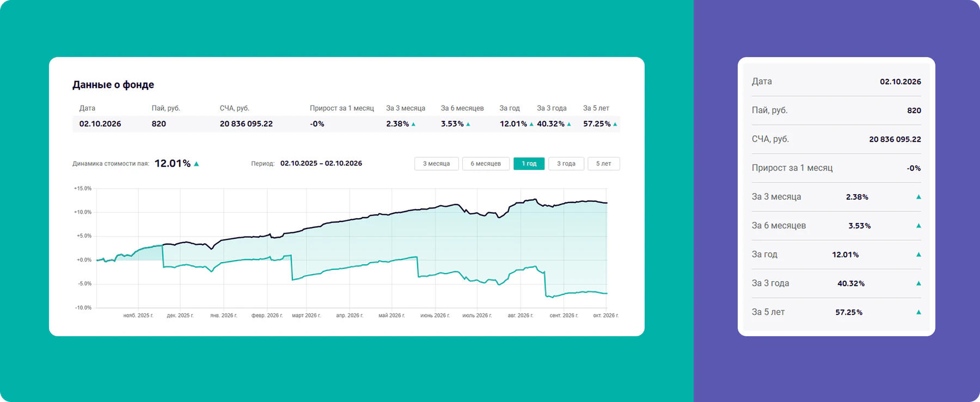Viewport: 980px width, 402px height.
Task: Click arrow in За 5 лет card row
Action: tap(918, 312)
